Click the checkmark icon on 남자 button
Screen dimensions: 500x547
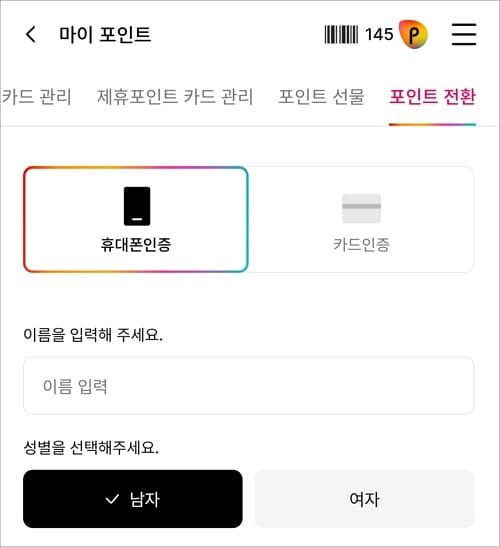coord(112,499)
